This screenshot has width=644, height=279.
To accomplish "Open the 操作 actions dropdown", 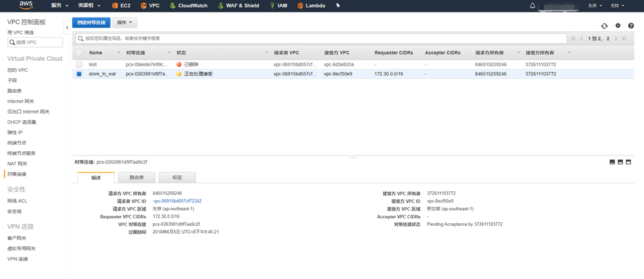I will click(124, 23).
